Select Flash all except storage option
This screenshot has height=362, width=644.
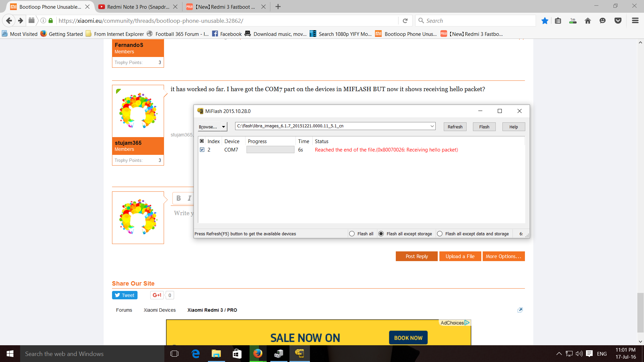[x=381, y=234]
